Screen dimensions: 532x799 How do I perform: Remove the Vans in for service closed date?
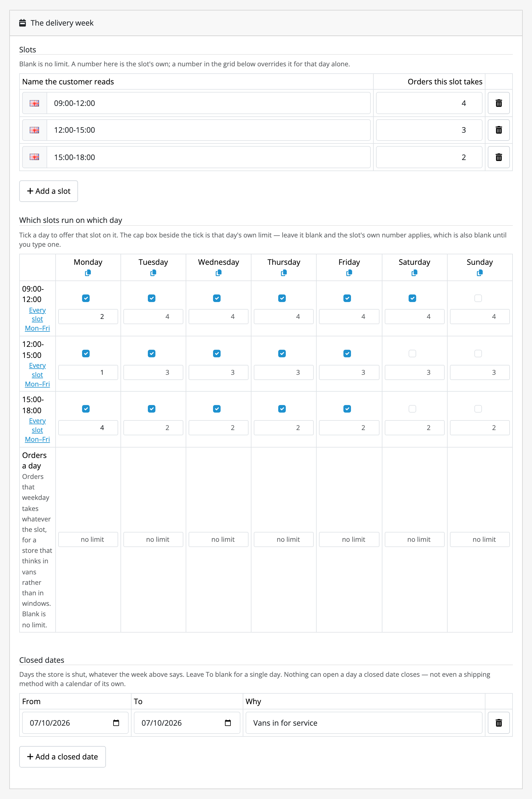[x=499, y=723]
